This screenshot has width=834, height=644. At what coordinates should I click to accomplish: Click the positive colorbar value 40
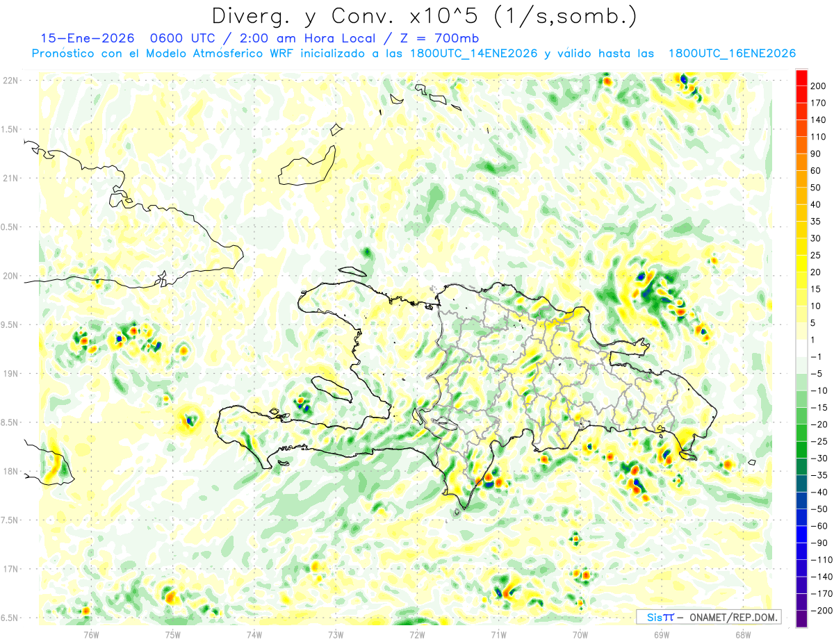[x=816, y=204]
